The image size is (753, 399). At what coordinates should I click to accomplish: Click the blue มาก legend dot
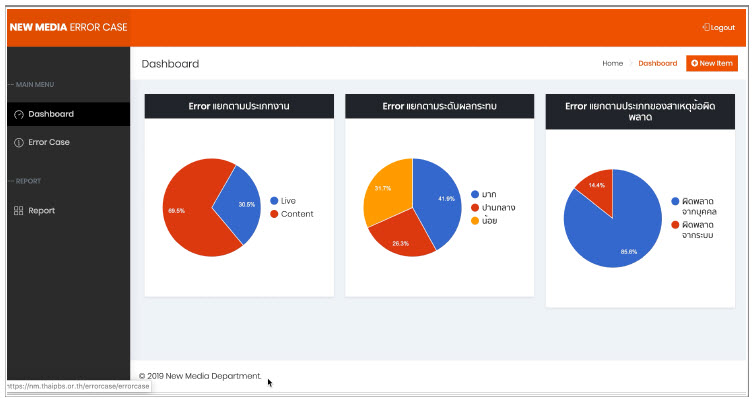coord(475,194)
